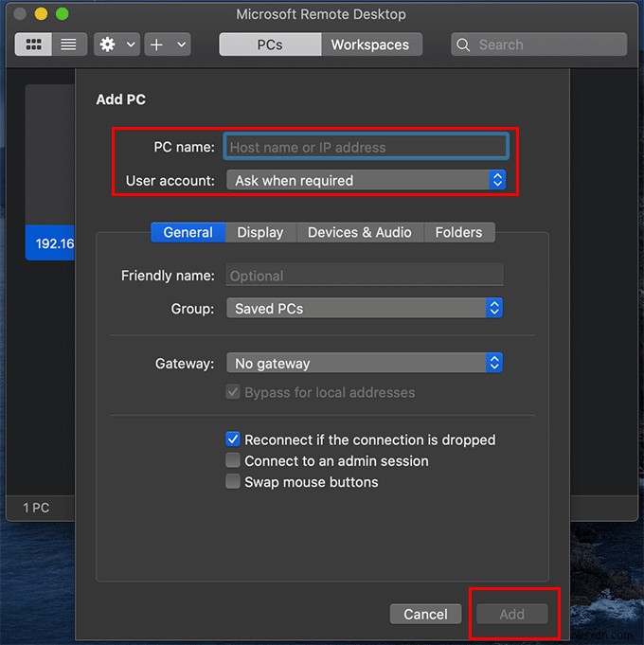Open the Group Saved PCs dropdown
644x645 pixels.
365,308
